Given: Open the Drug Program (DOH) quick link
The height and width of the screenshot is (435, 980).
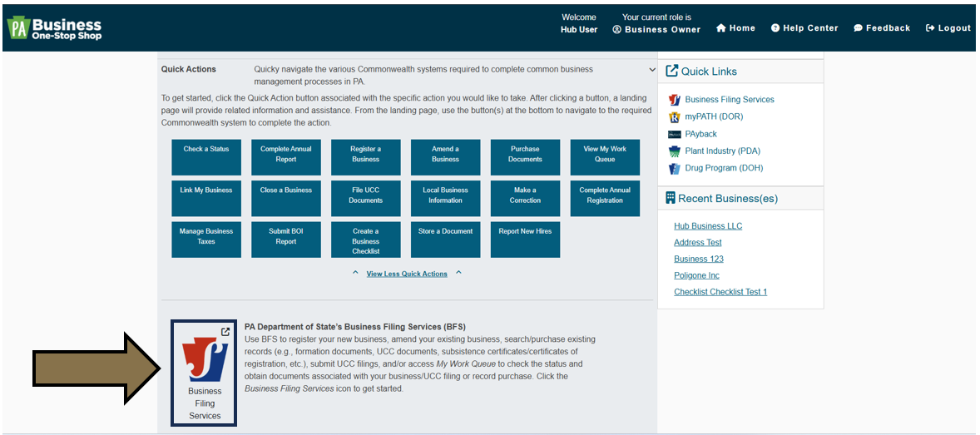Looking at the screenshot, I should (724, 168).
